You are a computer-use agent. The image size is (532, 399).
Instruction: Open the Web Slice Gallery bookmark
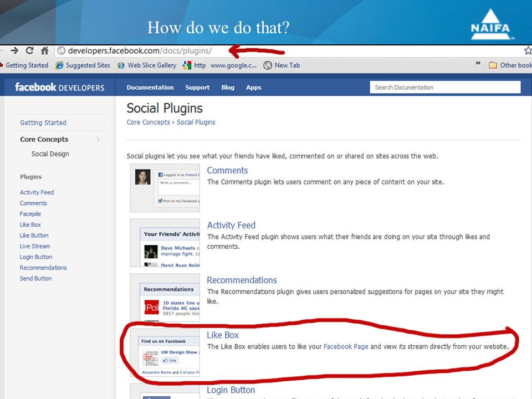(x=147, y=65)
